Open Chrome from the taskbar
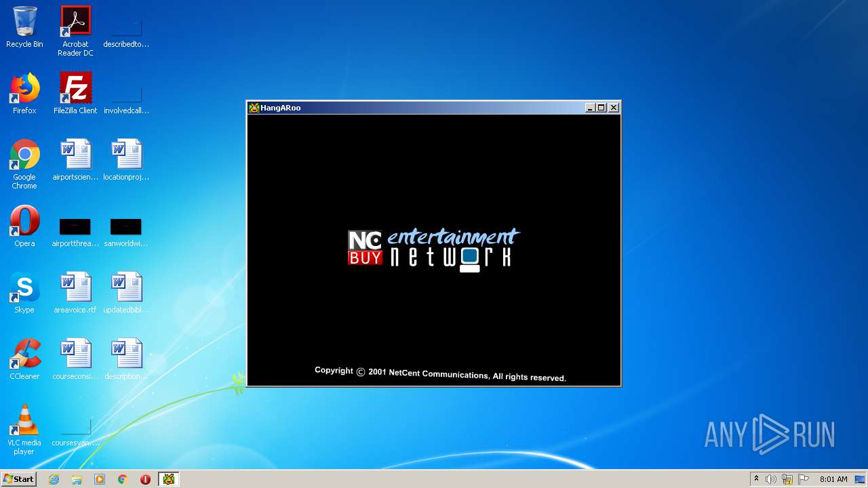 click(123, 479)
